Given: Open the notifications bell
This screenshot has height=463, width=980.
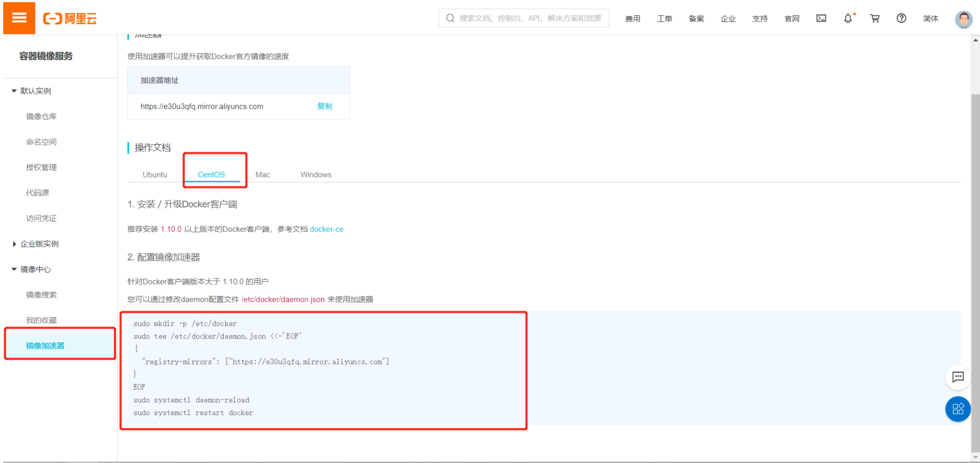Looking at the screenshot, I should (848, 18).
